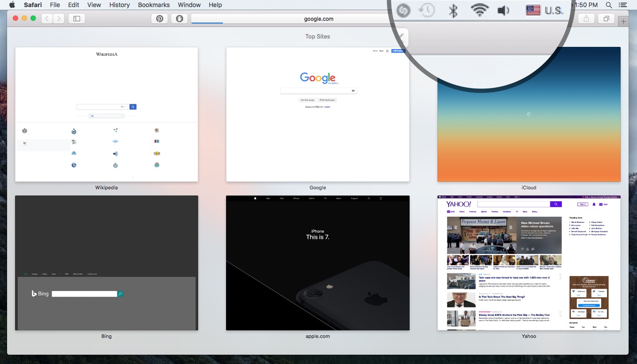Open the Bing top site thumbnail

coord(107,263)
